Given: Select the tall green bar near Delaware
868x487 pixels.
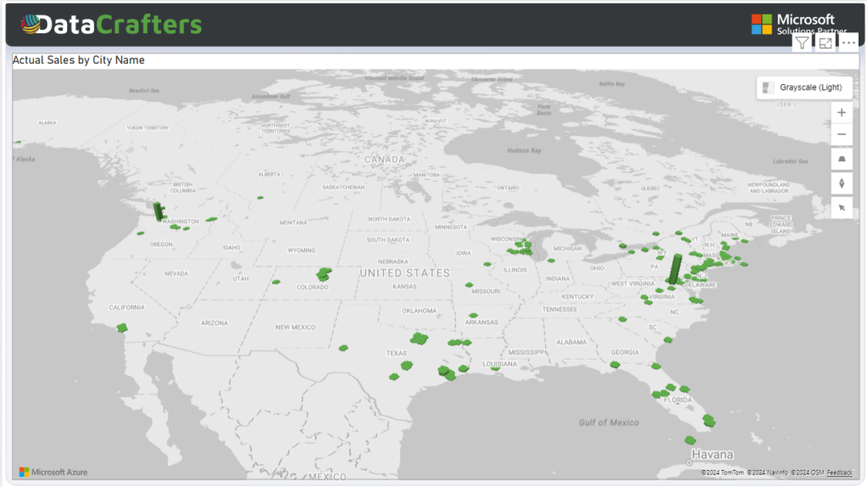Looking at the screenshot, I should pyautogui.click(x=675, y=269).
